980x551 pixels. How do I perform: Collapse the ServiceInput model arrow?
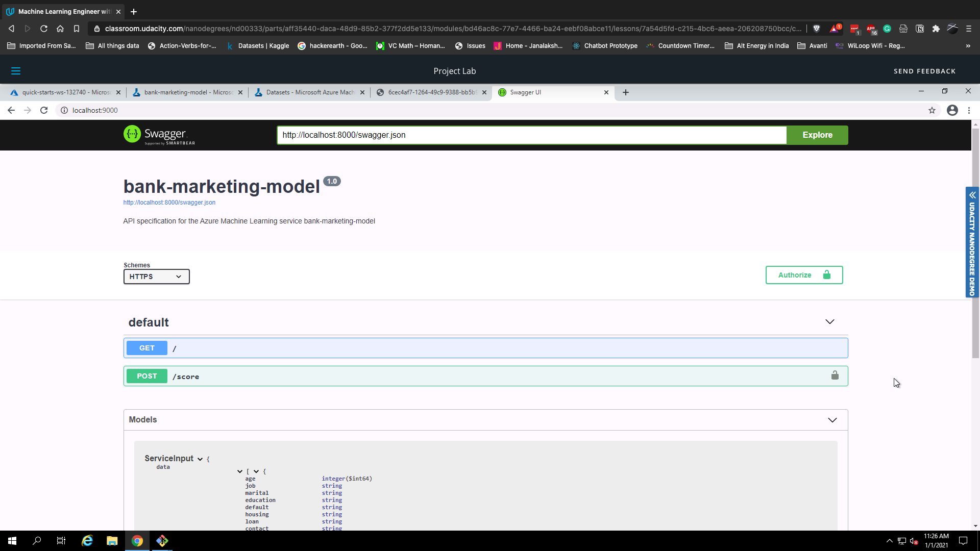200,459
